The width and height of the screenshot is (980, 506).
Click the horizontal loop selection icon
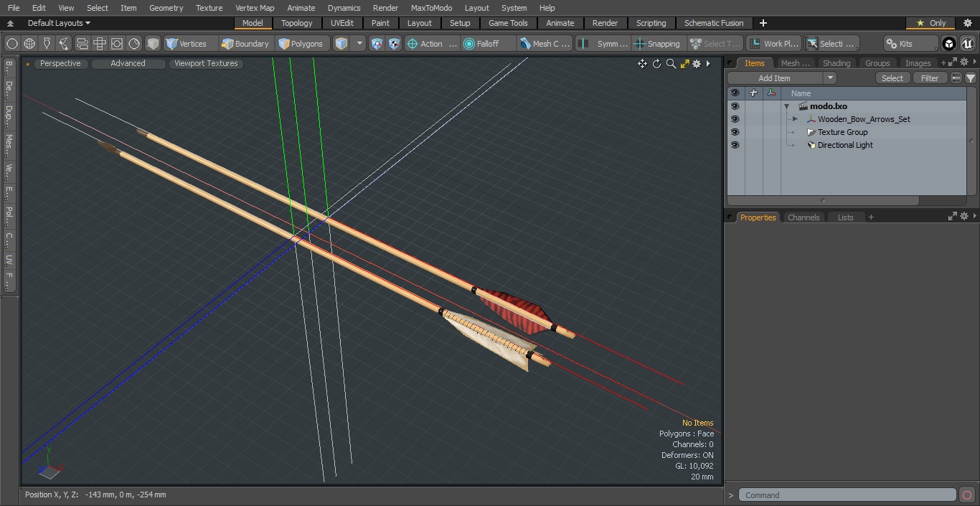click(x=82, y=44)
